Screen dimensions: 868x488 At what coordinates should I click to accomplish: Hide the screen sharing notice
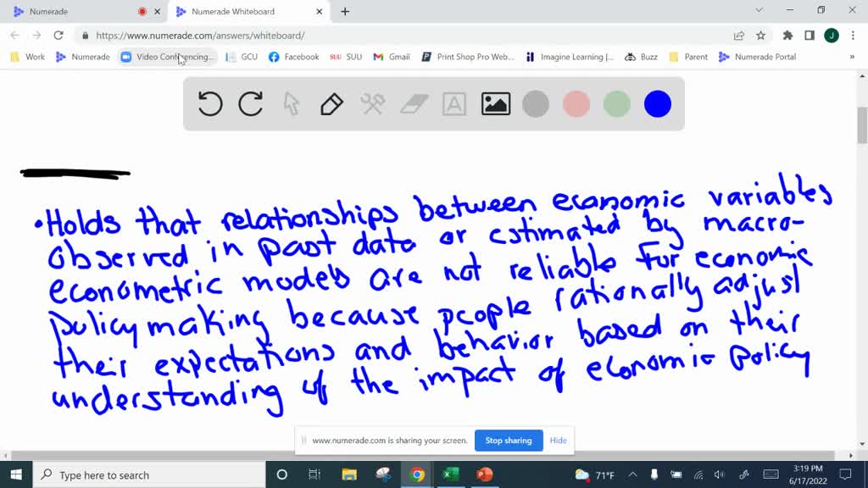click(558, 441)
